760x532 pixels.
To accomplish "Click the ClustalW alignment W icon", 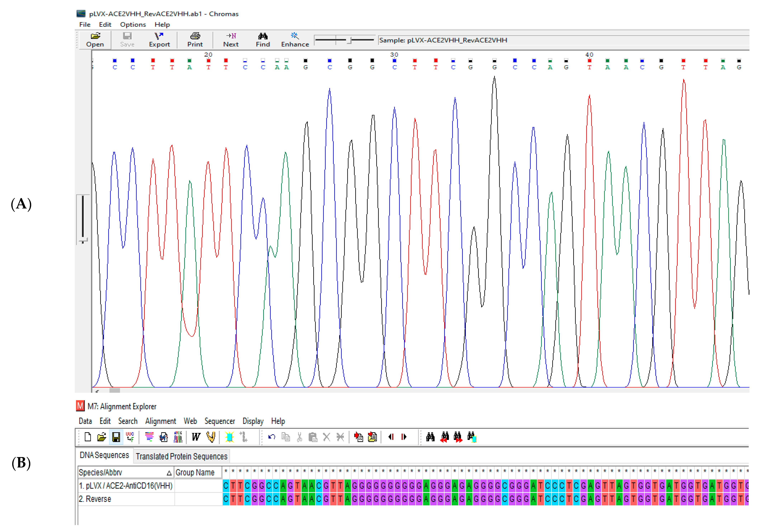I will (x=196, y=437).
